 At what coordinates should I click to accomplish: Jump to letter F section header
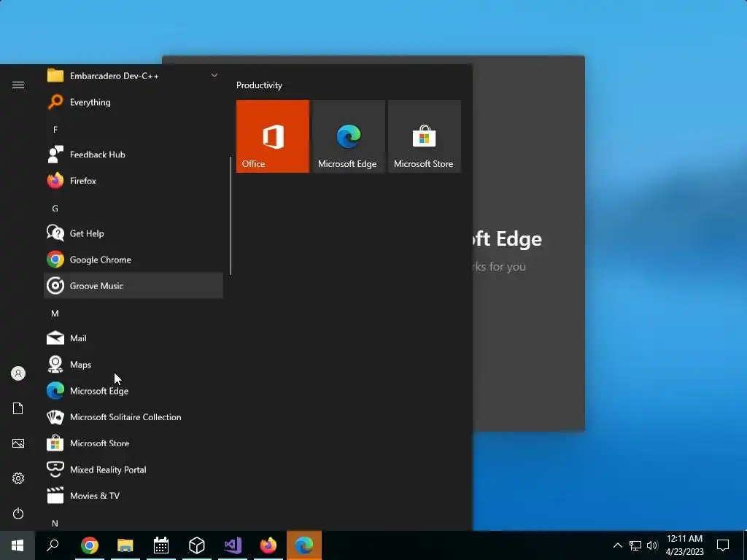(x=55, y=130)
